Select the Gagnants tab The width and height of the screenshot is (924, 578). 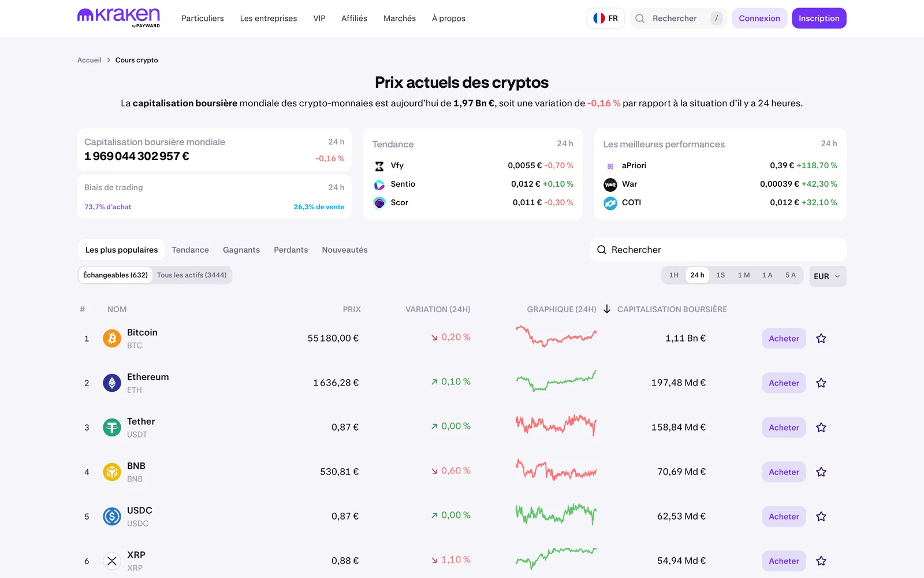point(241,250)
